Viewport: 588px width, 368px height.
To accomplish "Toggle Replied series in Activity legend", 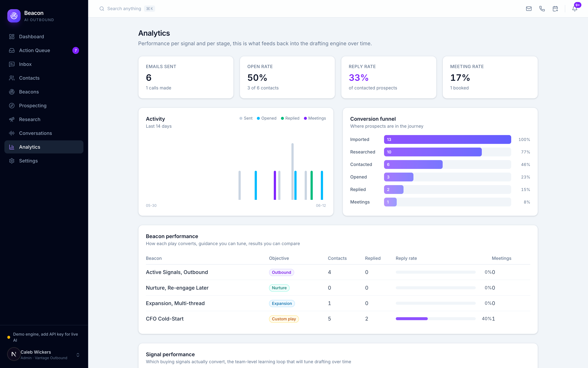I will coord(290,118).
